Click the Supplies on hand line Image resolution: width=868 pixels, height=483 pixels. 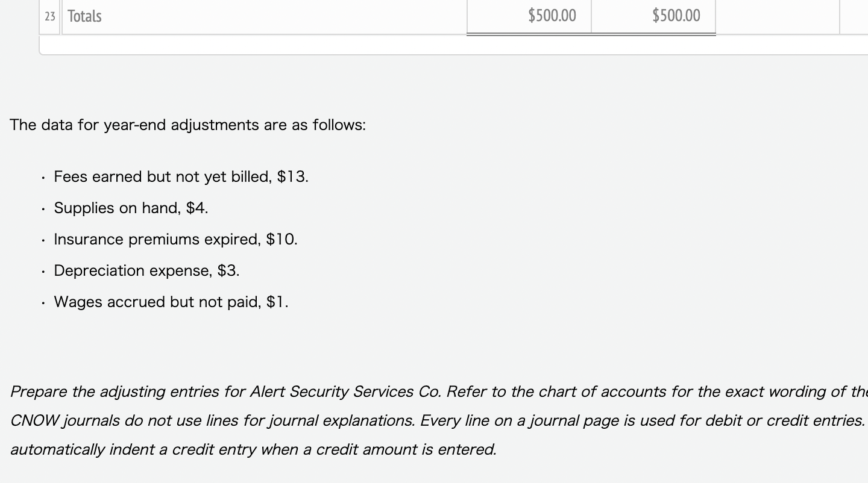[x=131, y=208]
